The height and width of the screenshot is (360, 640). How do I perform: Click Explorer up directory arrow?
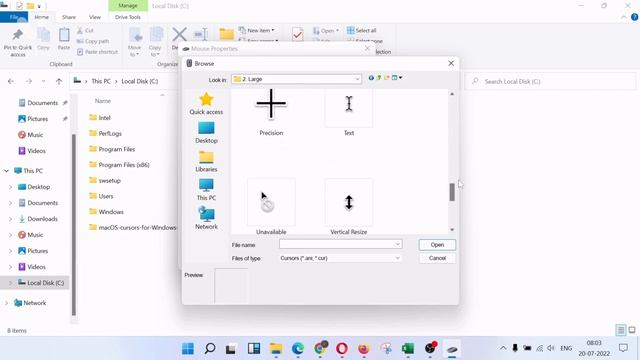59,81
